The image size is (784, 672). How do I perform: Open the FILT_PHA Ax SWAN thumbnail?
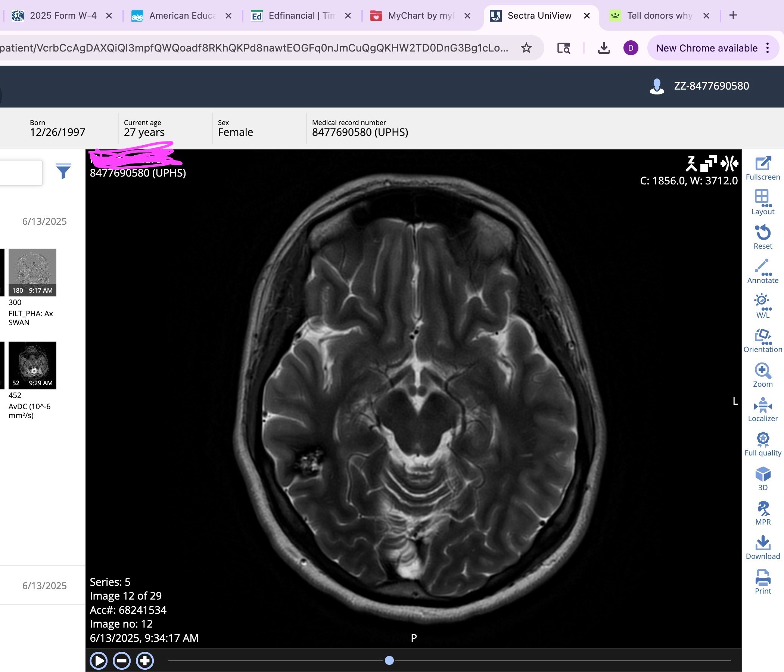coord(32,272)
